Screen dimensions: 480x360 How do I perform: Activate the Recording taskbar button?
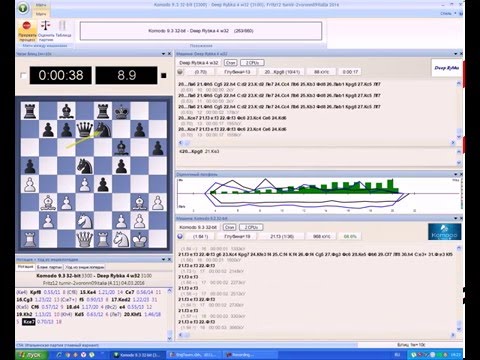[249, 355]
